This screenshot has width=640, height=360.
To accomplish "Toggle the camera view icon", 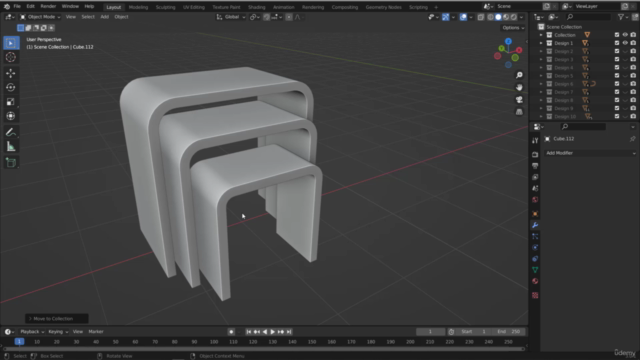I will pos(519,100).
